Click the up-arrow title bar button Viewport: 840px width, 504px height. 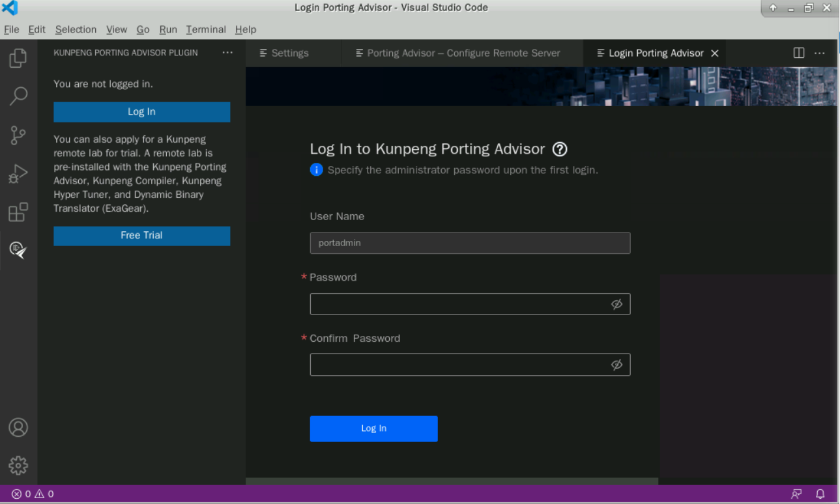(774, 8)
